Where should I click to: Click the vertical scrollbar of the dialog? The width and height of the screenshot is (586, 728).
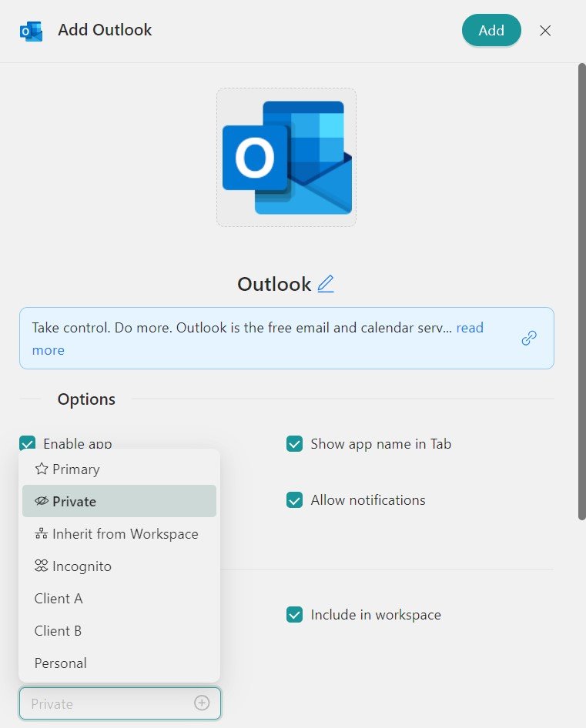pos(582,292)
